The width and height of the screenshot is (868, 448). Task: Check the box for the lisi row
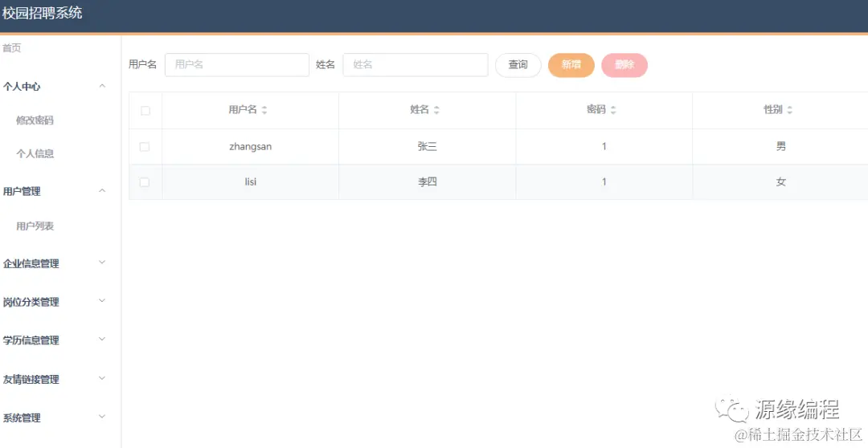(145, 182)
